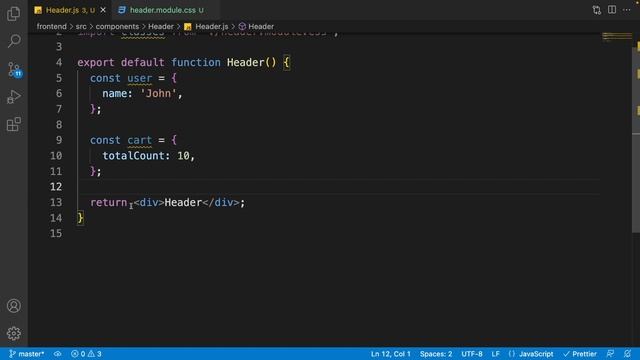
Task: Click the Prettier status item
Action: (x=580, y=354)
